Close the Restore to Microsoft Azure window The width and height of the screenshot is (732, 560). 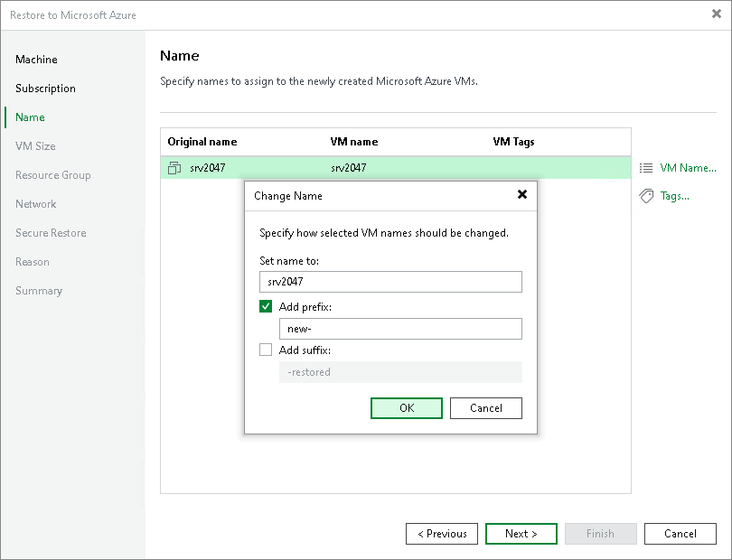[717, 14]
